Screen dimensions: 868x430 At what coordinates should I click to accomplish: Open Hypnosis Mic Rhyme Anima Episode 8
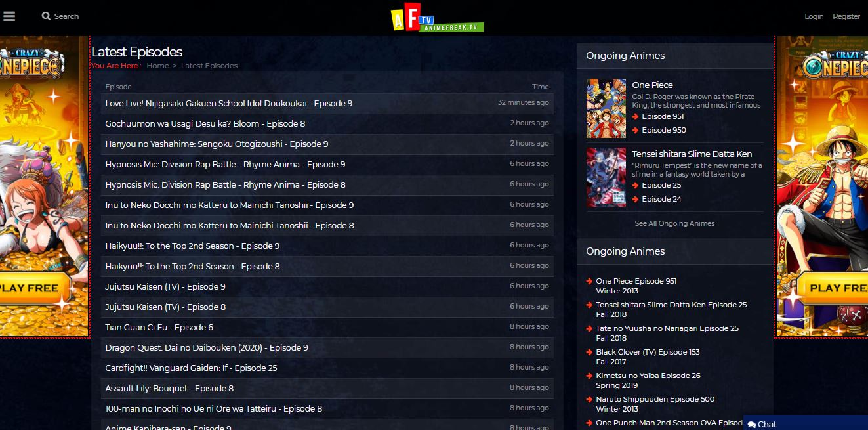(x=225, y=184)
